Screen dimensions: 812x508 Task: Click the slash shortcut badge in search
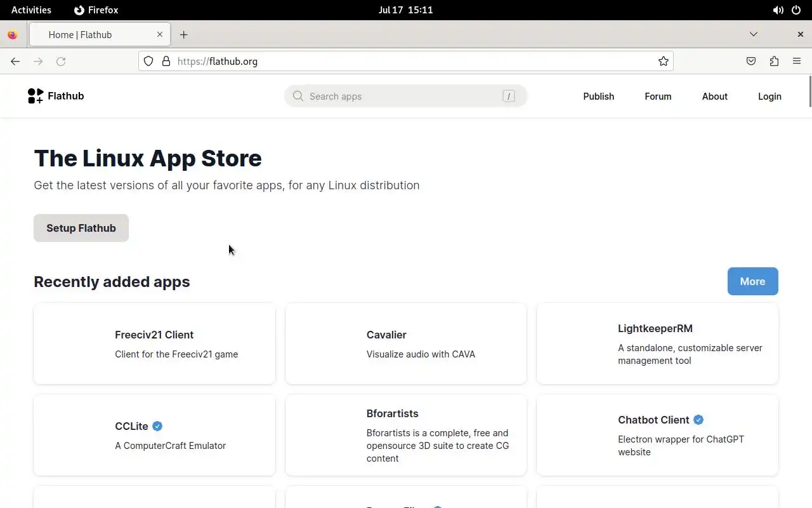508,96
